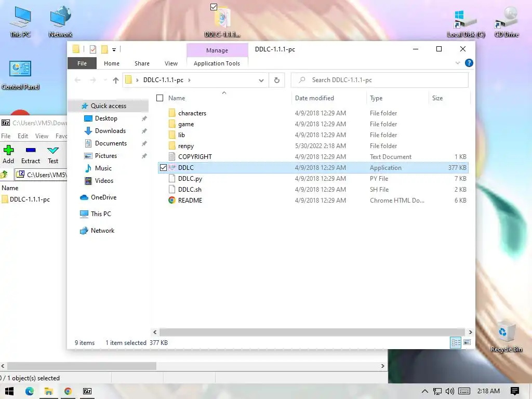Select DDLC-1.1.1-pc folder in 7-Zip list
This screenshot has width=532, height=399.
tap(26, 199)
